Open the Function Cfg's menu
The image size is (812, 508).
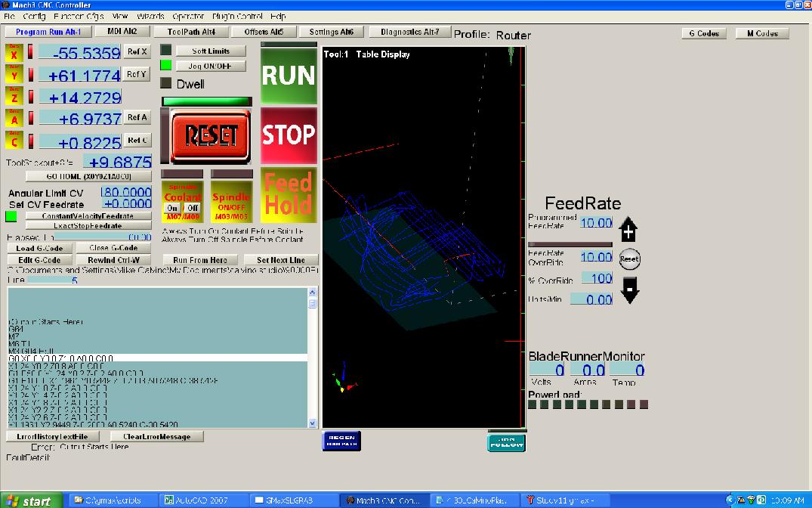coord(79,17)
